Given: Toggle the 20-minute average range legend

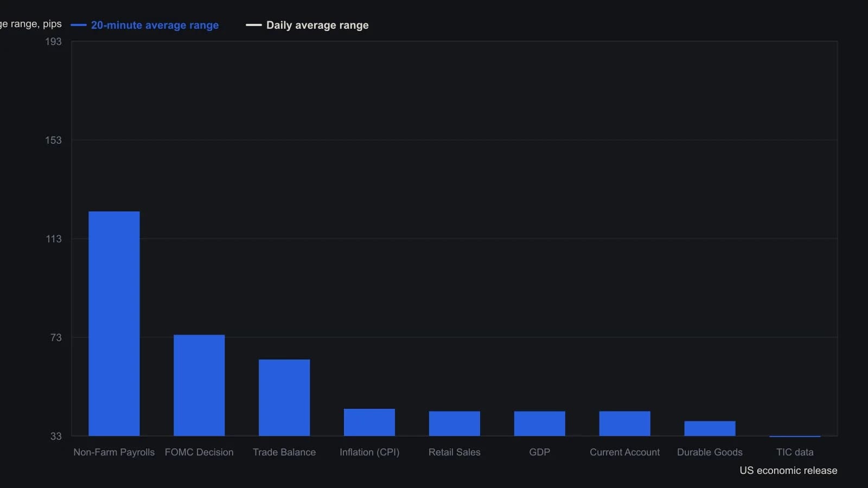Looking at the screenshot, I should coord(145,25).
